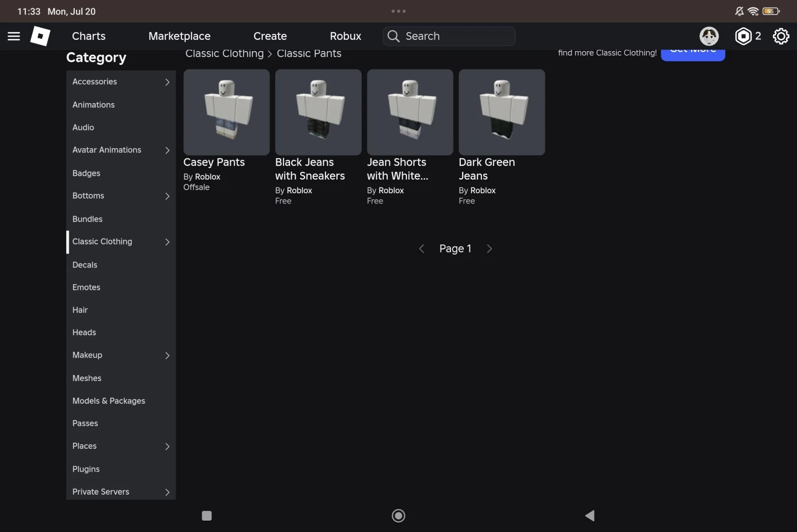Click Roblox creator under Dark Green Jeans

click(483, 190)
